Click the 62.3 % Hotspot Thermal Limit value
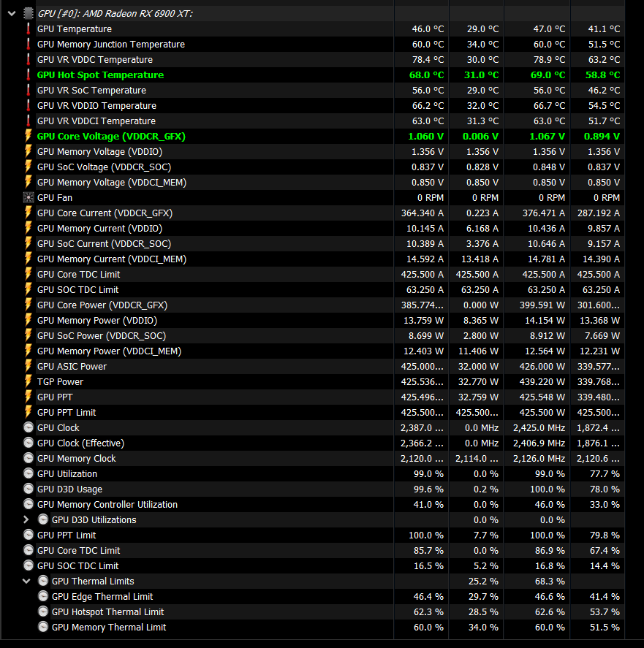The image size is (644, 648). (428, 612)
